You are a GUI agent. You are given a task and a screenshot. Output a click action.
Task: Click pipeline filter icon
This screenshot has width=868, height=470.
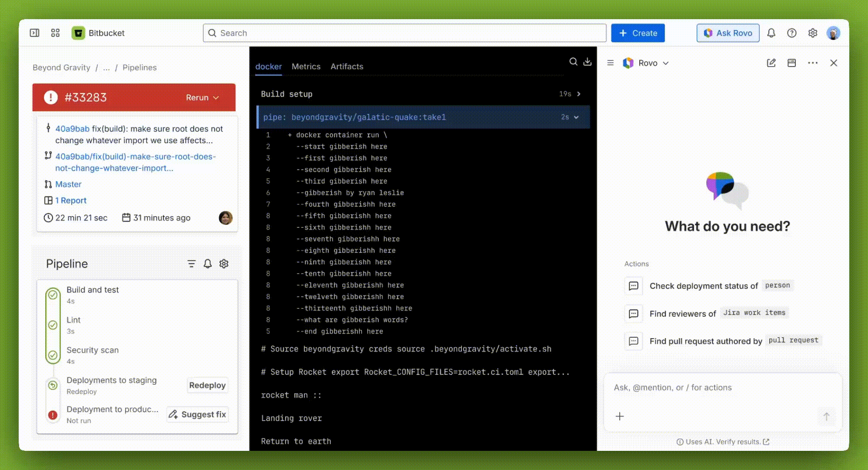[191, 264]
